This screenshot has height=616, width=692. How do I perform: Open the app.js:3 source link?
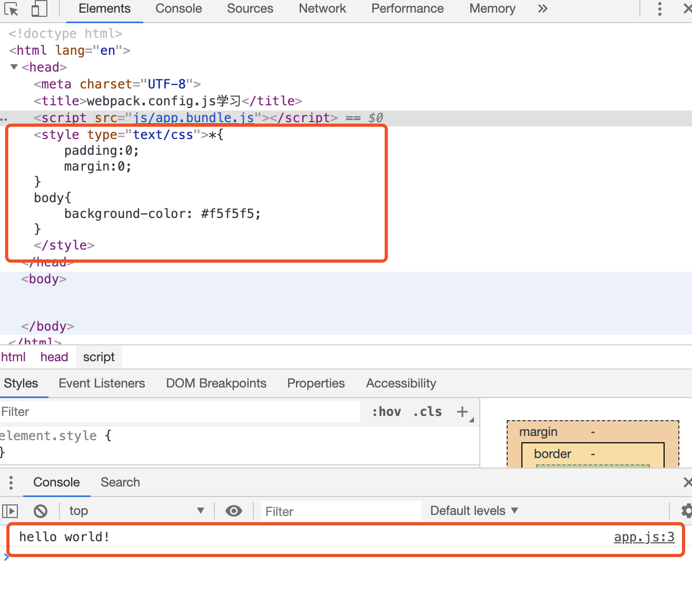644,537
